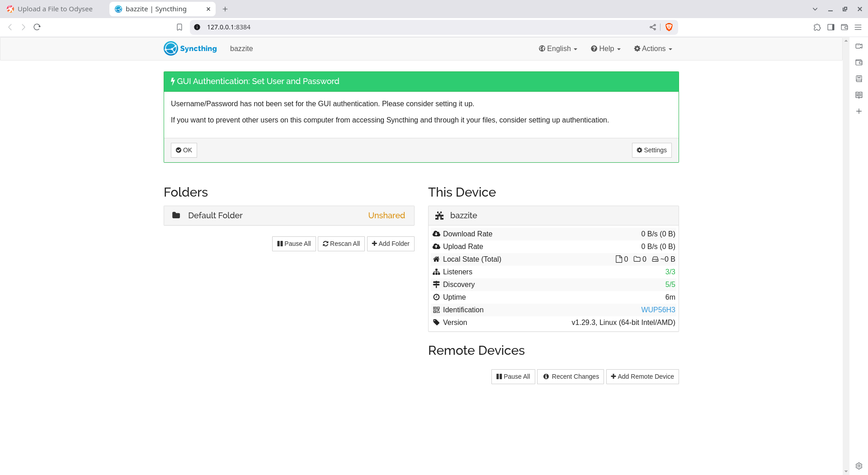Open the English language dropdown
868x475 pixels.
558,48
